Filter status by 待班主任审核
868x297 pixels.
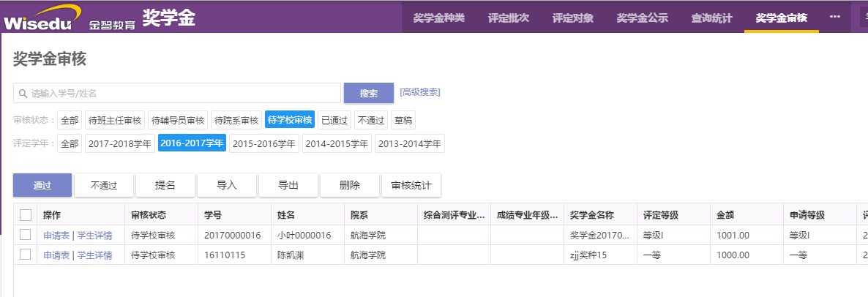(115, 120)
